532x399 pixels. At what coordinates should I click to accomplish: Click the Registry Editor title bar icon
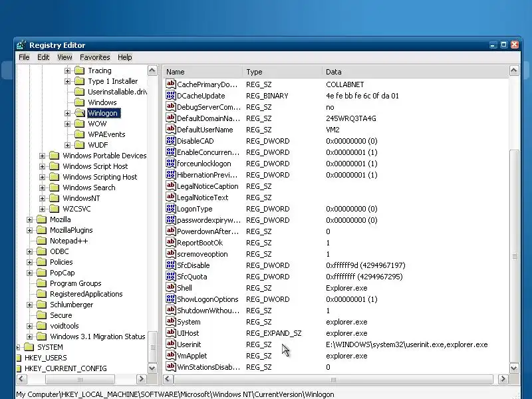click(x=21, y=45)
